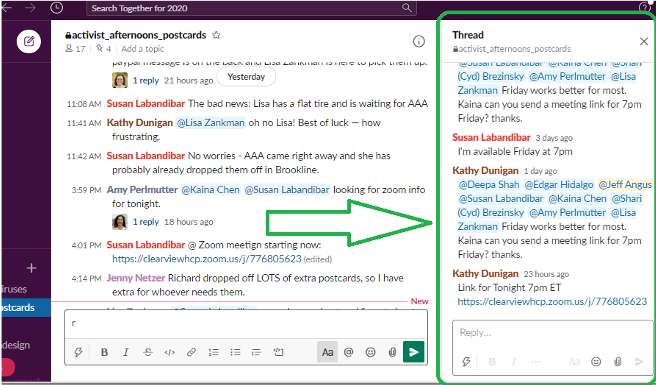Star the activist_afternoons_postcards channel

(216, 35)
